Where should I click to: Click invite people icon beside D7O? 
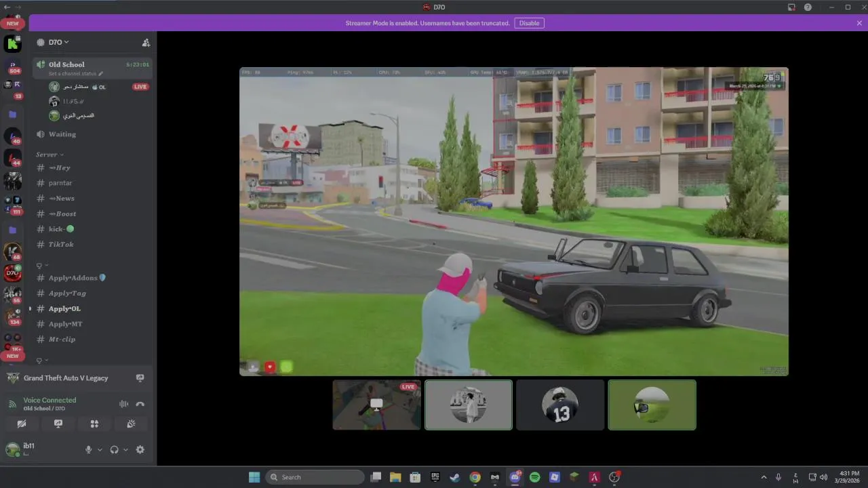146,42
